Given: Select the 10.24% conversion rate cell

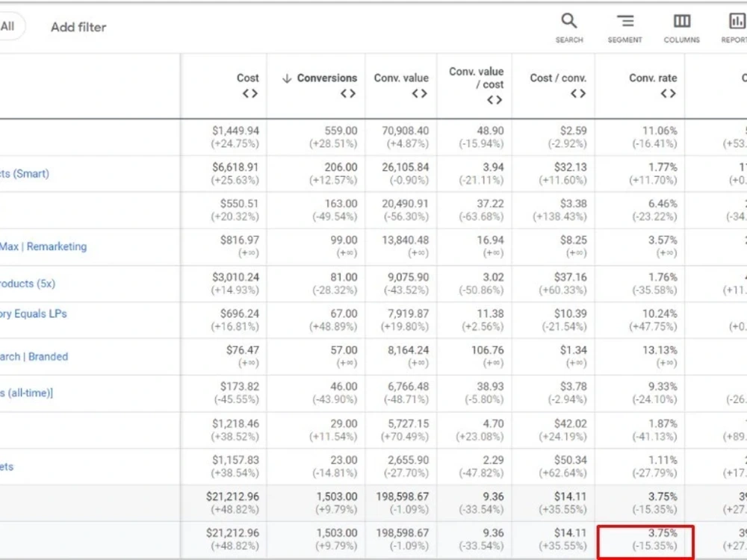Looking at the screenshot, I should (x=640, y=320).
